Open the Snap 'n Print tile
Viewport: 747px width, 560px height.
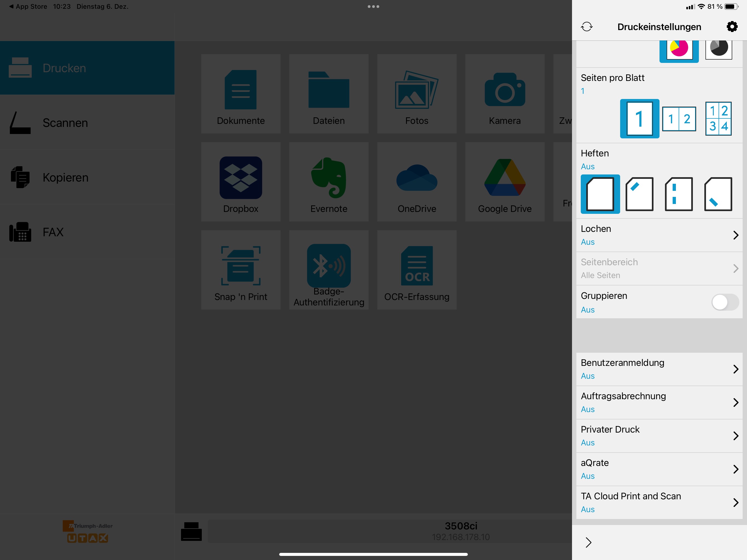240,270
